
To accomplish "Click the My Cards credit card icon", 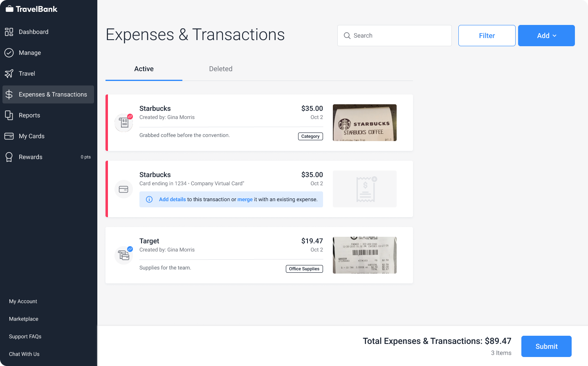I will click(9, 136).
